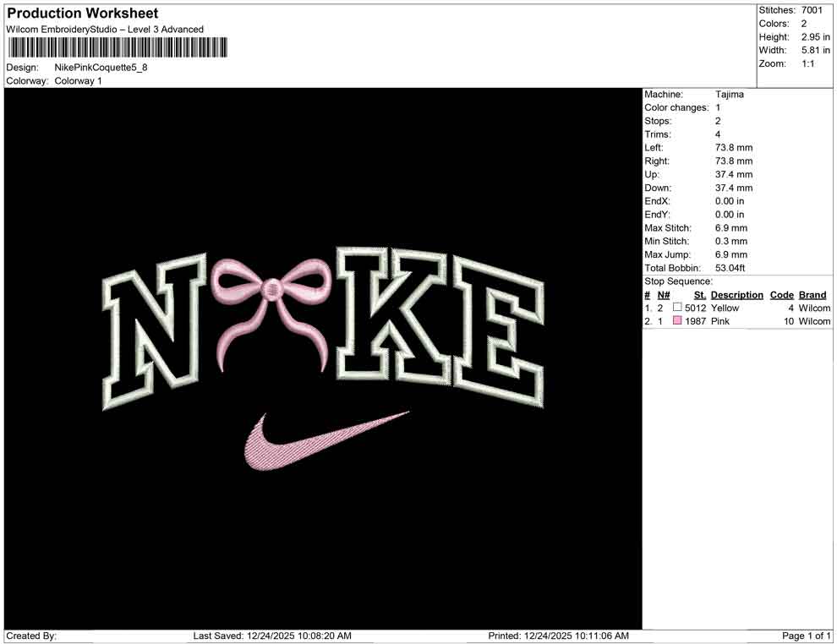
Task: Click the Description column header
Action: click(736, 294)
